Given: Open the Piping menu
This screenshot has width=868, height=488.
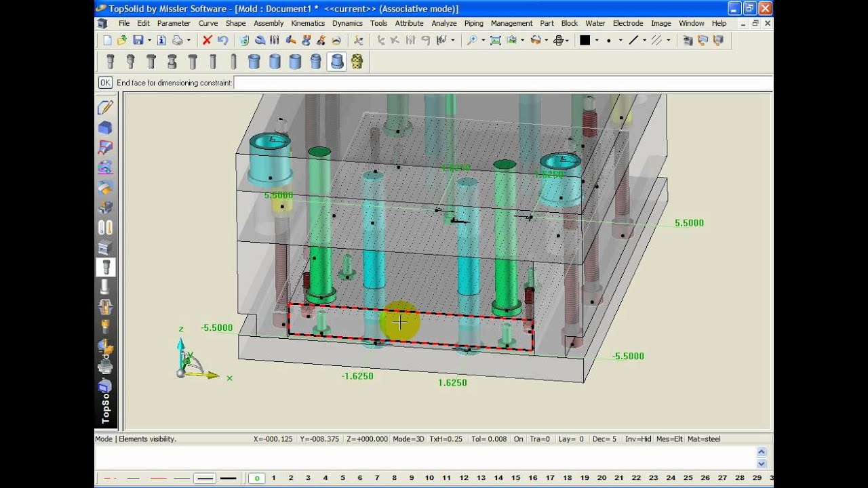Looking at the screenshot, I should tap(473, 23).
